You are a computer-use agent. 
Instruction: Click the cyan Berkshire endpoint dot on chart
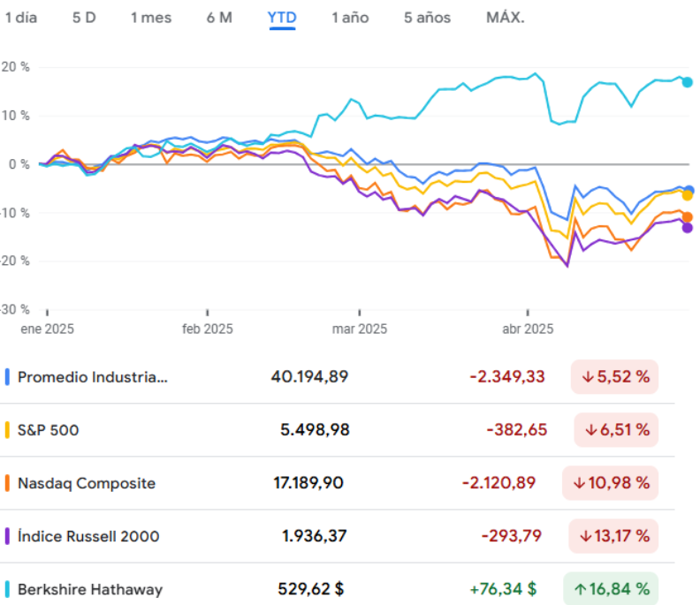pos(688,82)
